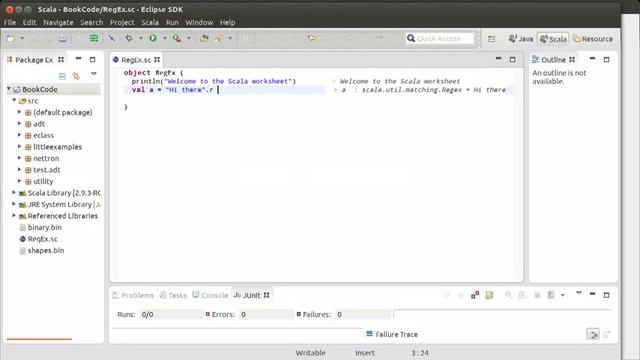Toggle JUnit Show Failures Only icon
The image size is (640, 360).
coord(475,295)
